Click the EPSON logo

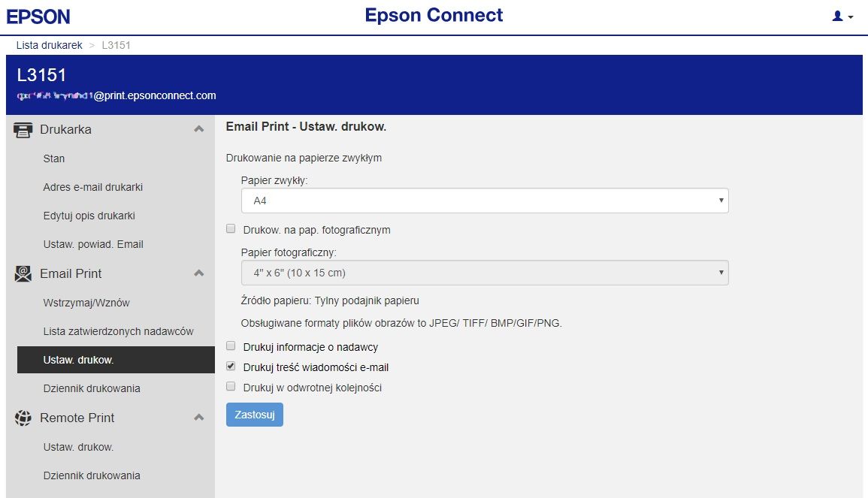[x=38, y=17]
